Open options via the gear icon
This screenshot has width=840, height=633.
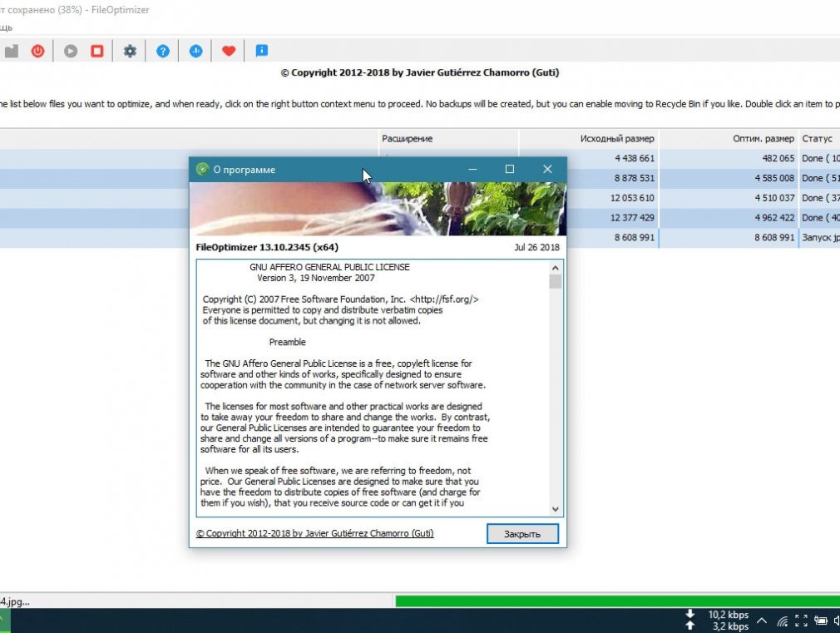(130, 51)
